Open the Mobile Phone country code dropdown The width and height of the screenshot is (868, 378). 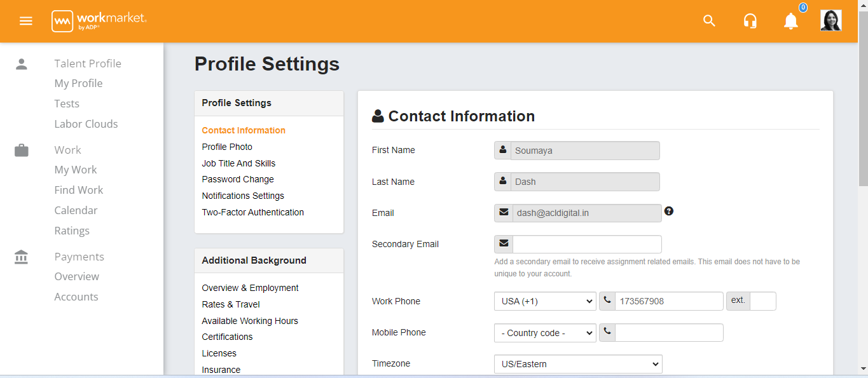(544, 332)
